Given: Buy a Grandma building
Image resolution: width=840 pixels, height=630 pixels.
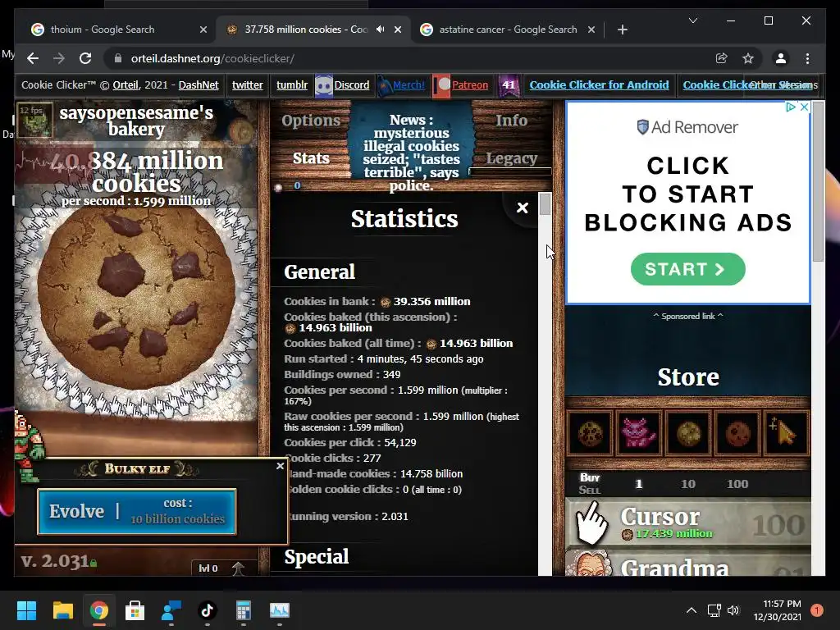Looking at the screenshot, I should coord(688,563).
